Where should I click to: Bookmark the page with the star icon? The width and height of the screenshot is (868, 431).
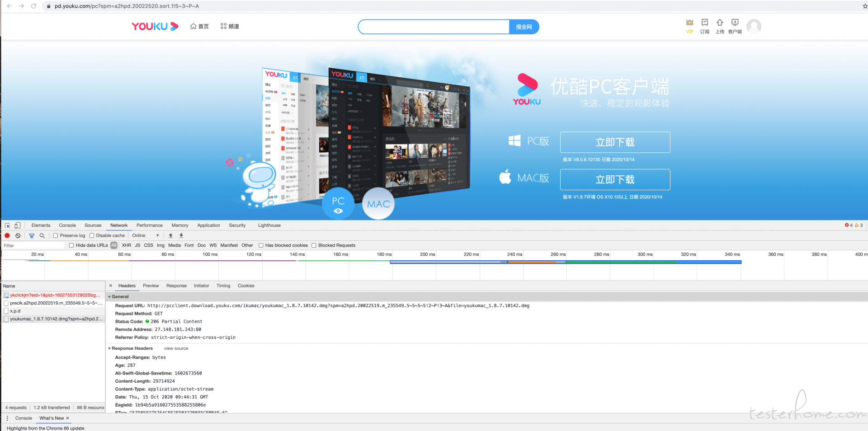(x=864, y=6)
